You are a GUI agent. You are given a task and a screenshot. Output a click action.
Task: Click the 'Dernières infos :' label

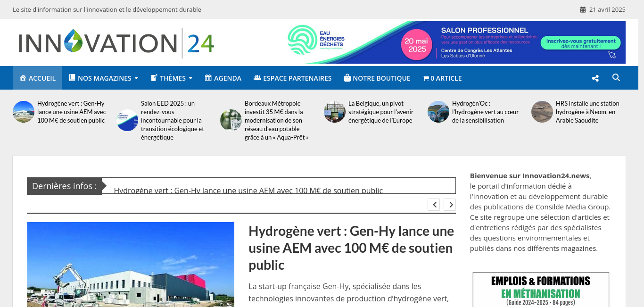(x=64, y=186)
